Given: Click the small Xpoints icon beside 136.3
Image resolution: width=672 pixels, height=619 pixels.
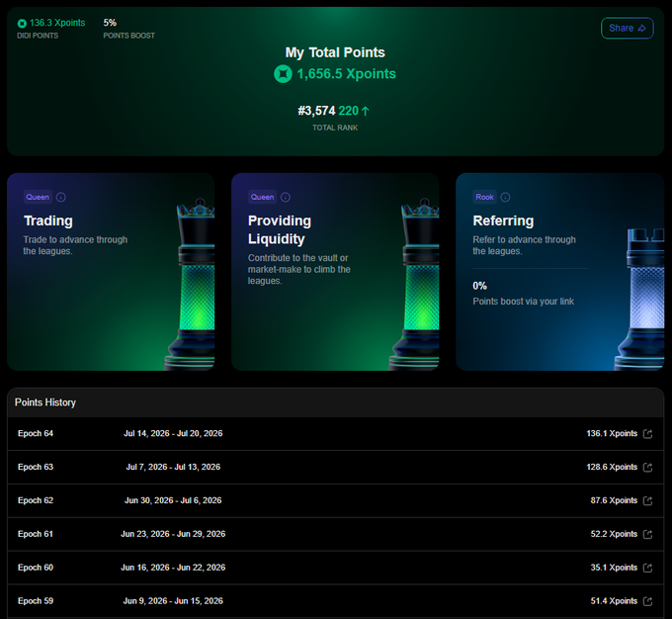Looking at the screenshot, I should pos(22,23).
